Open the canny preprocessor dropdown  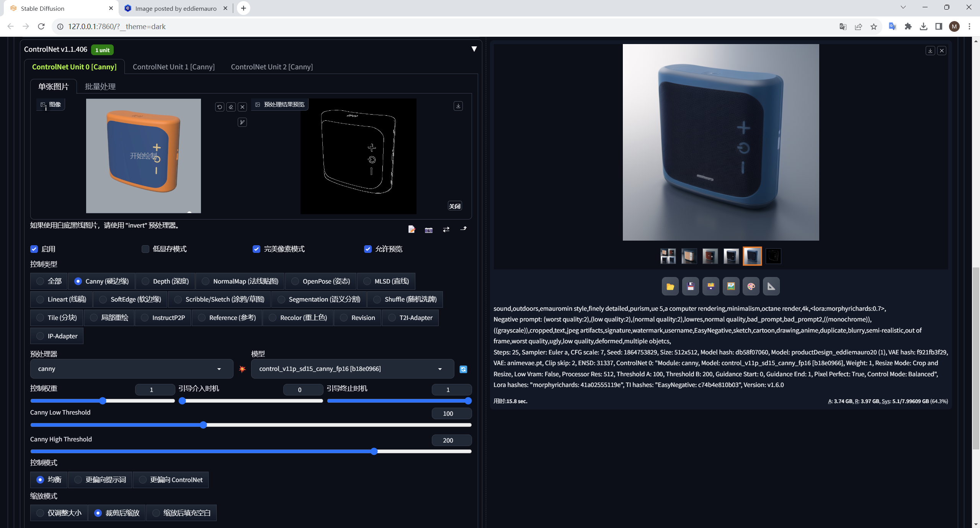132,369
